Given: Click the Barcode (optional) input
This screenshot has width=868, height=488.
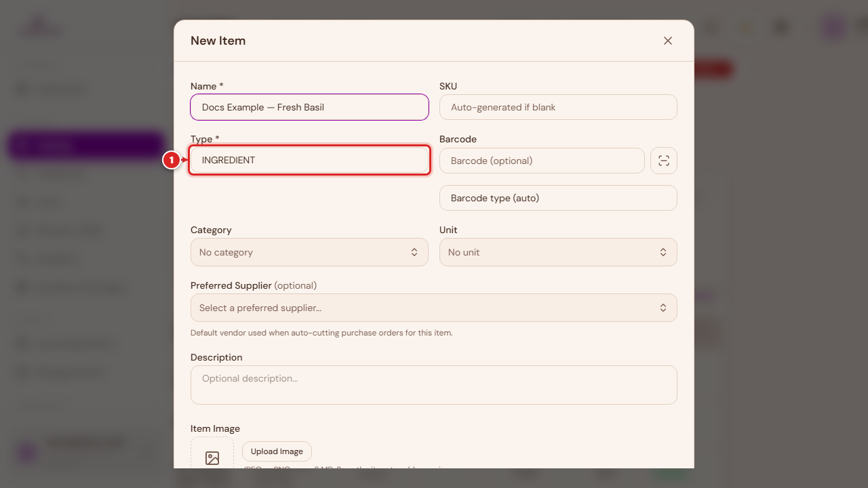Looking at the screenshot, I should point(542,161).
